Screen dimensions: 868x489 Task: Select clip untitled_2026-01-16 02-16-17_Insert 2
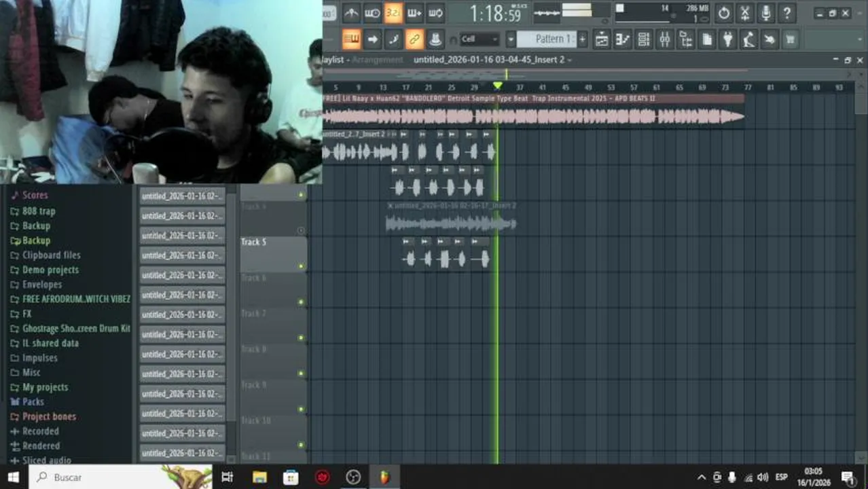pos(452,205)
